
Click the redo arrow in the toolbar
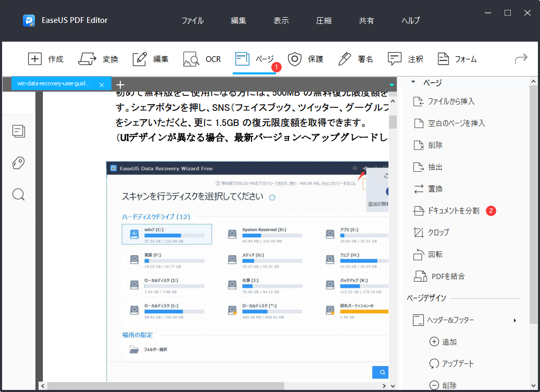(520, 59)
